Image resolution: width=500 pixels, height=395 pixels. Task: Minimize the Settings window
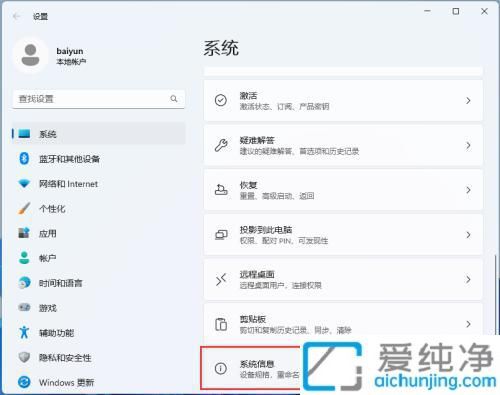point(427,11)
